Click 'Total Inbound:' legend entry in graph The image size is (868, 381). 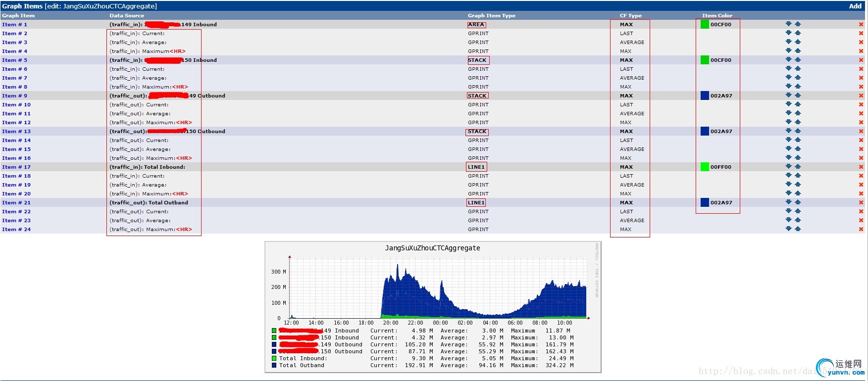[x=303, y=358]
